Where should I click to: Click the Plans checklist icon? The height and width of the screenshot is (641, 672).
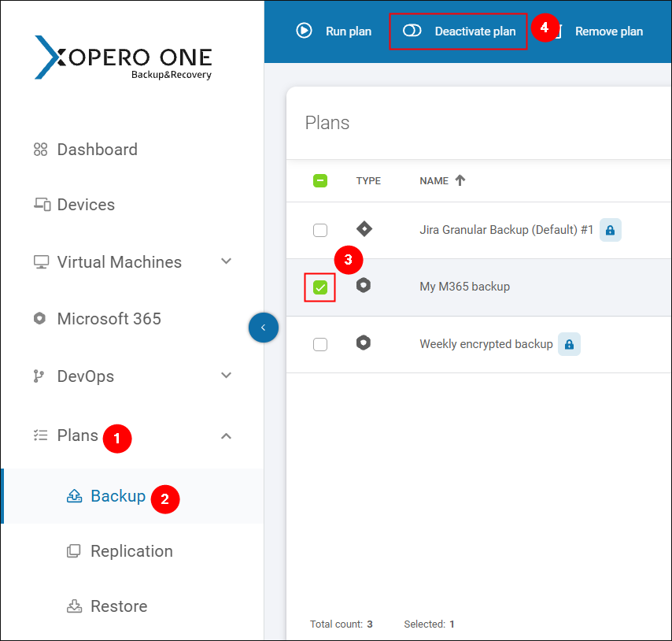(41, 435)
